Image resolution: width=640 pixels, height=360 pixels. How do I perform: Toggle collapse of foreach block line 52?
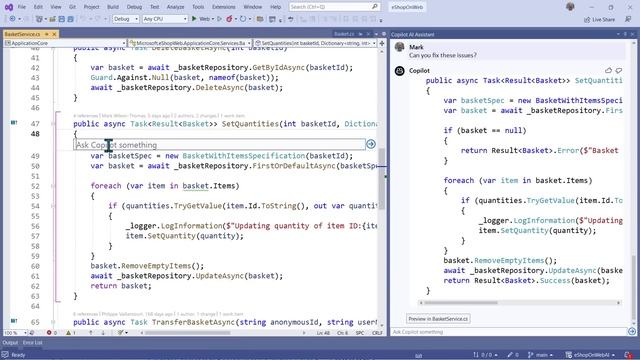[x=53, y=186]
